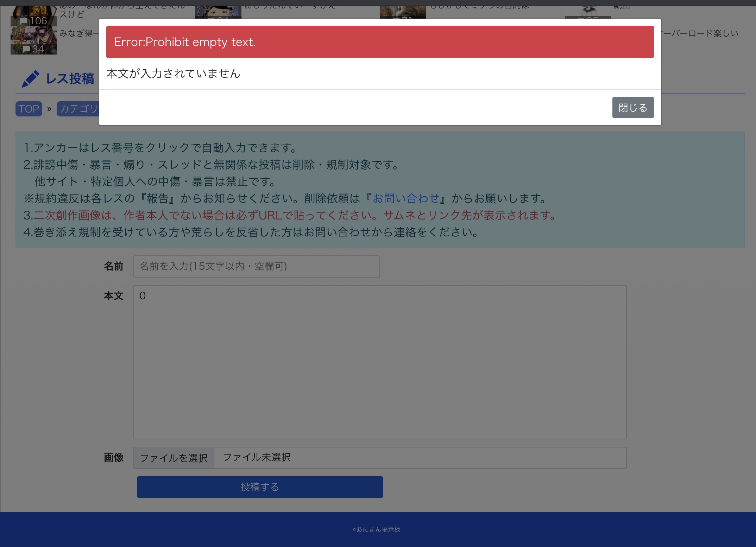Open the みなぎ得 thread title link

click(x=79, y=33)
